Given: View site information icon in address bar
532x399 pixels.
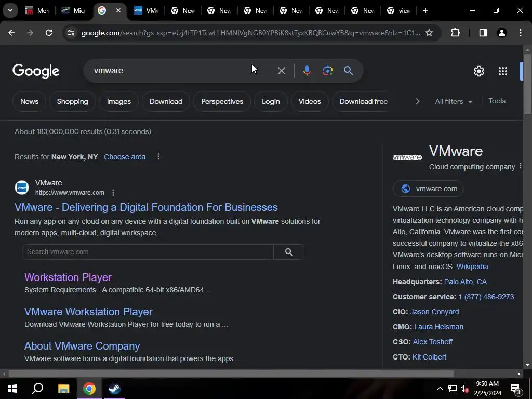Looking at the screenshot, I should pos(71,33).
